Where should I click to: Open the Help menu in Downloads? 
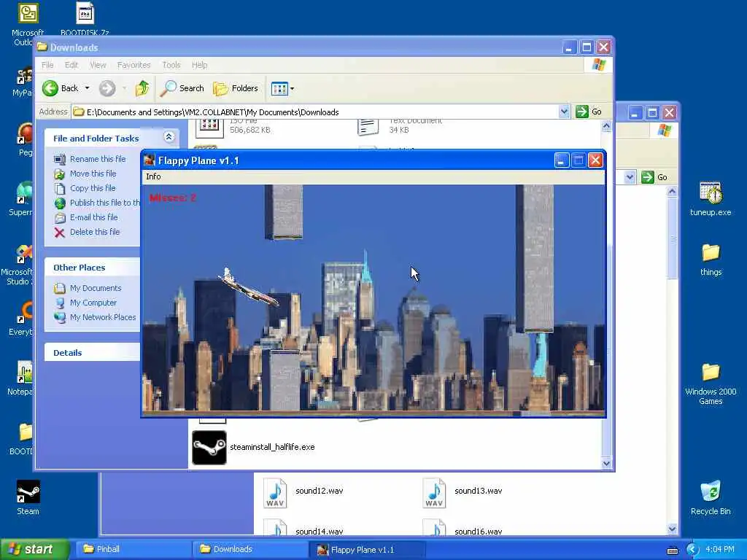pos(199,65)
